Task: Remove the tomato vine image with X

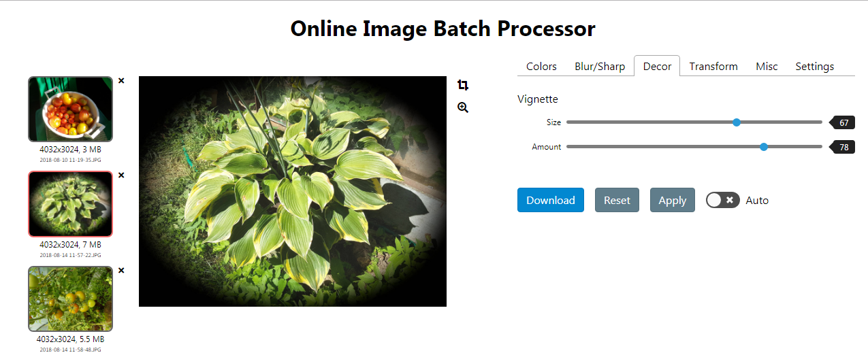Action: [x=121, y=270]
